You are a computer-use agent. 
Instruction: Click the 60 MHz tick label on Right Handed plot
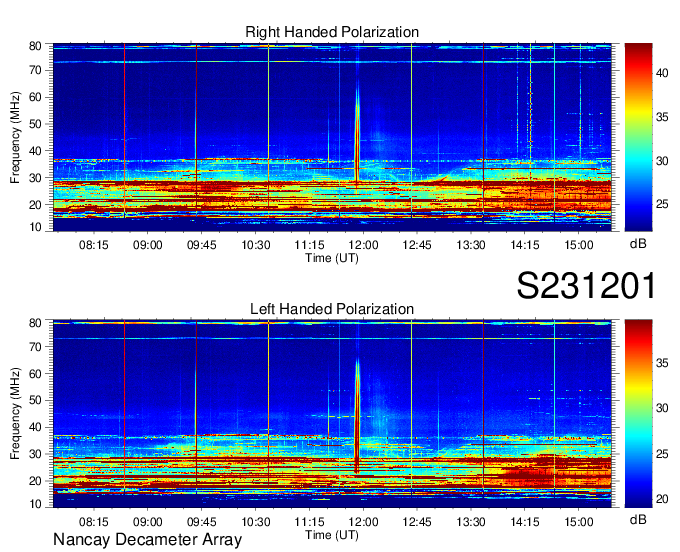coord(35,97)
